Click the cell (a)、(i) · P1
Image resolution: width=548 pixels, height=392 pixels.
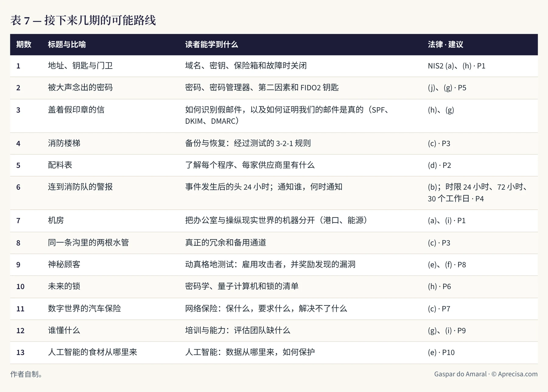tap(447, 220)
